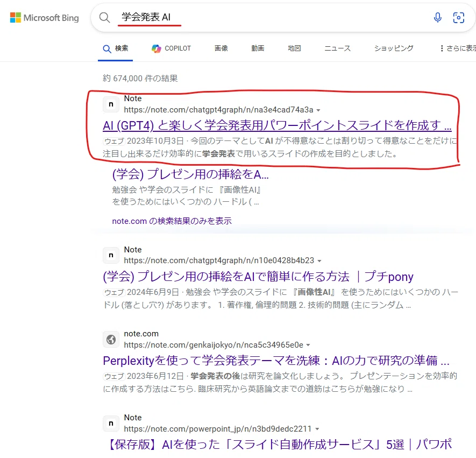476x458 pixels.
Task: Click the Microsoft Bing logo
Action: (44, 18)
